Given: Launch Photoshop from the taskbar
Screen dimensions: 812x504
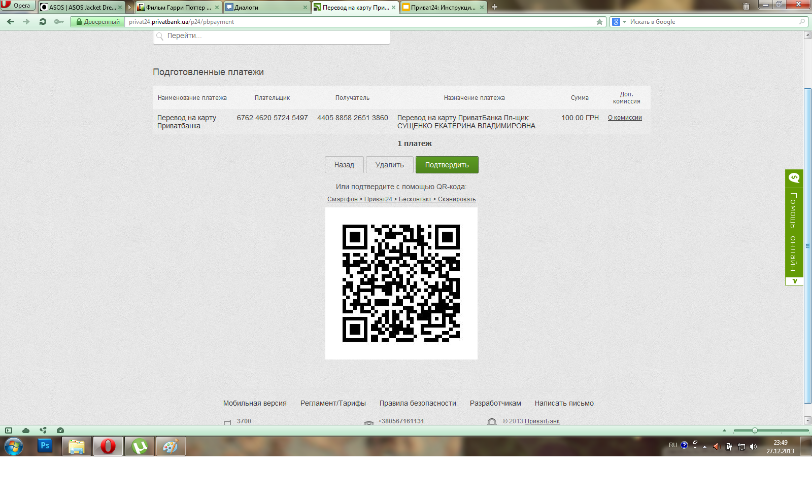Looking at the screenshot, I should coord(45,446).
